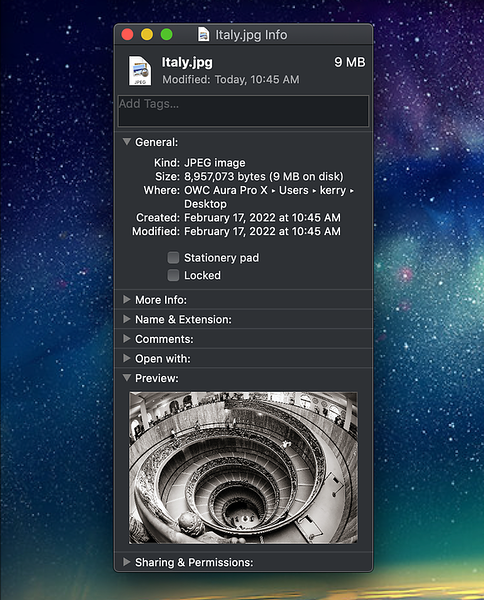484x600 pixels.
Task: Click the Stationery pad label text
Action: point(222,258)
